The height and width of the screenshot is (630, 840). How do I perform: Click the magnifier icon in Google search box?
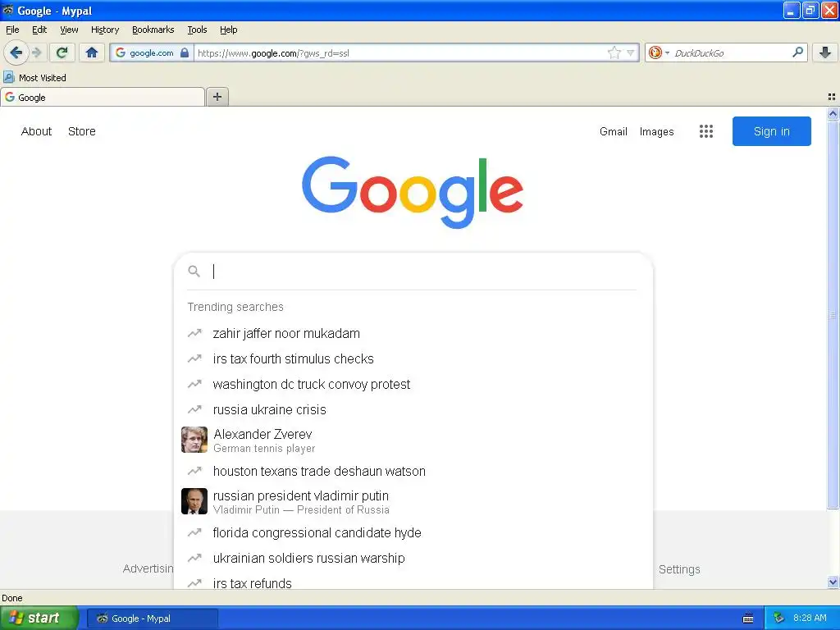(194, 271)
